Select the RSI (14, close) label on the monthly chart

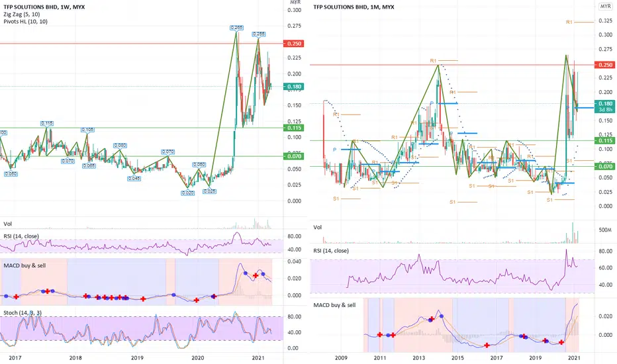click(x=331, y=251)
